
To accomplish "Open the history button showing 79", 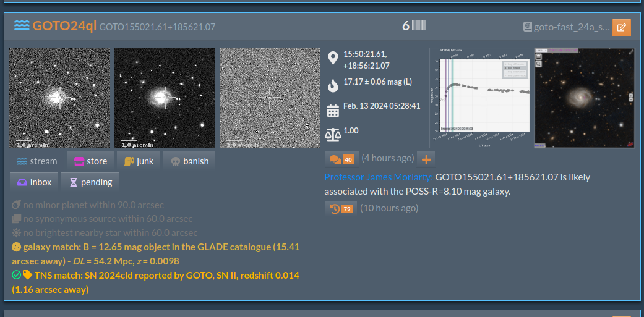I will 341,209.
